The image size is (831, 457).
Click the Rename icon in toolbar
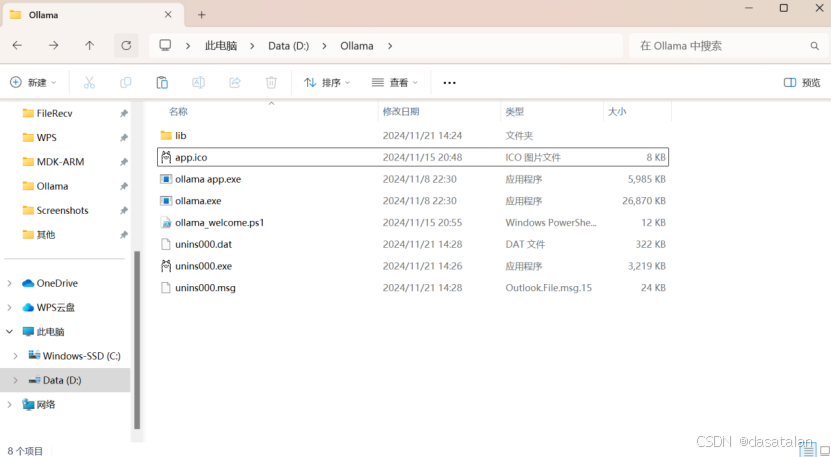[x=198, y=82]
